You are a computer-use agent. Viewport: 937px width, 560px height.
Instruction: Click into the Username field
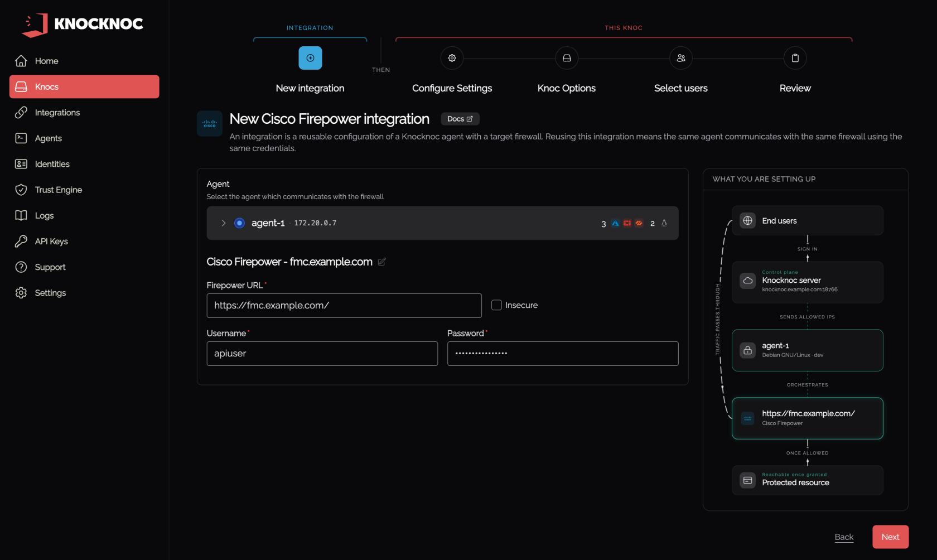pyautogui.click(x=322, y=354)
